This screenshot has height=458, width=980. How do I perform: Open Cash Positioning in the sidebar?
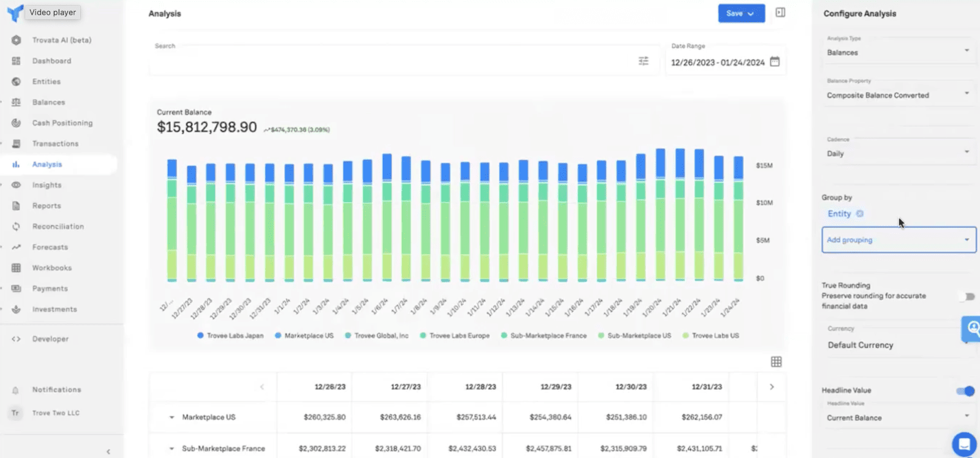pos(62,123)
